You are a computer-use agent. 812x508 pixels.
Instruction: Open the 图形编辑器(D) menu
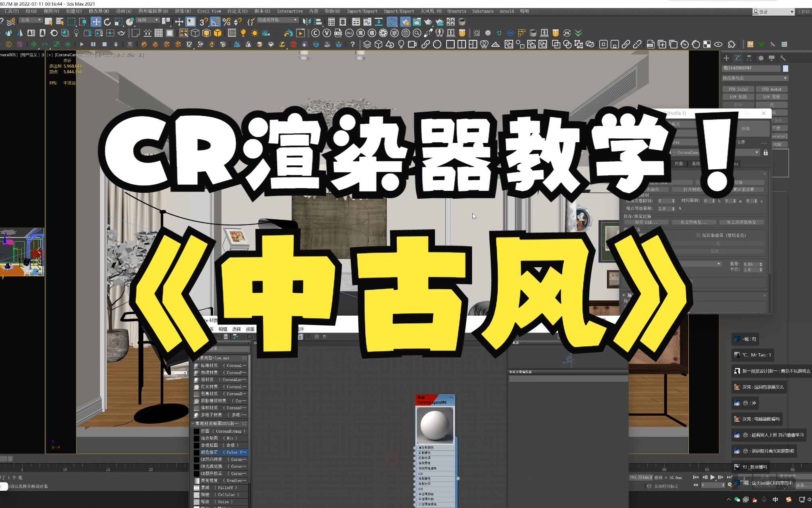click(x=153, y=11)
